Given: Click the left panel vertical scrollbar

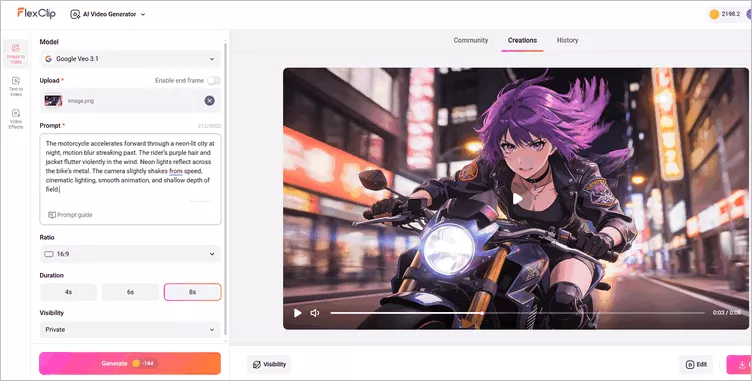Looking at the screenshot, I should pos(225,190).
